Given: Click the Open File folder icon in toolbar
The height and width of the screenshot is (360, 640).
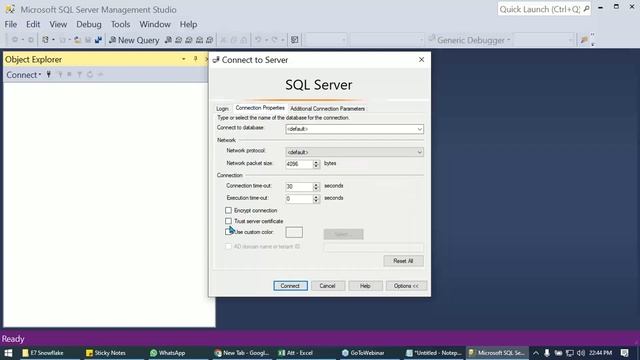Looking at the screenshot, I should click(78, 40).
